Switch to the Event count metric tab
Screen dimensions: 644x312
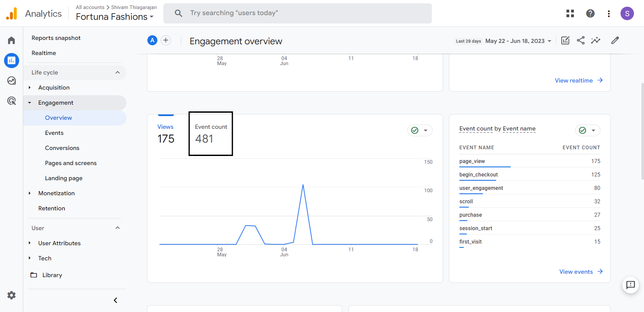[211, 134]
